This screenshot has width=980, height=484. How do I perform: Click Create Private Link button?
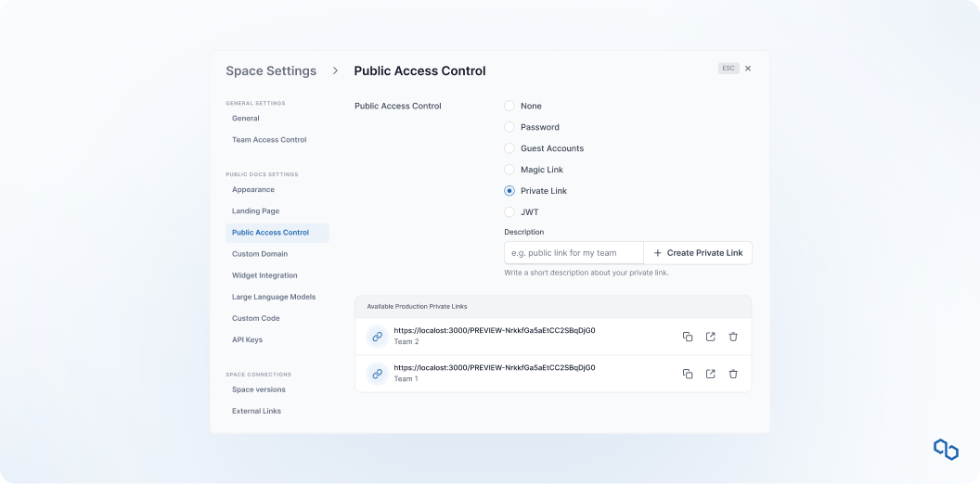click(698, 253)
